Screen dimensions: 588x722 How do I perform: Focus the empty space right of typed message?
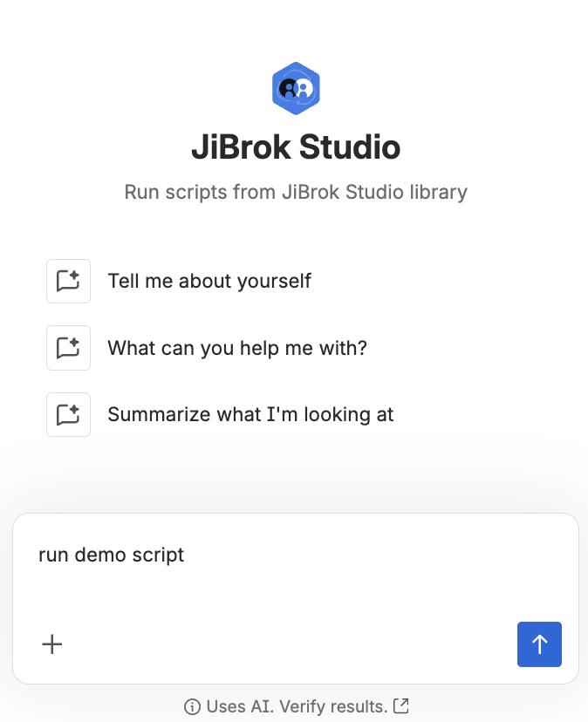pos(366,555)
